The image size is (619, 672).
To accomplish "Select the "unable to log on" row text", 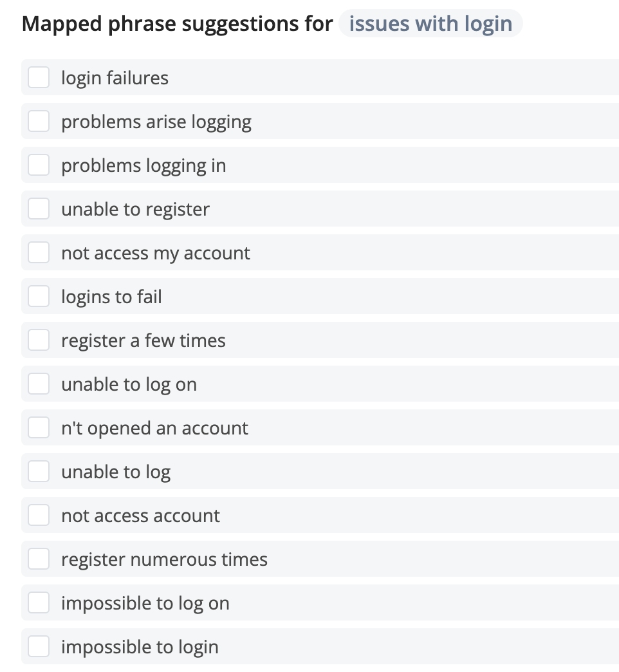I will [x=129, y=384].
